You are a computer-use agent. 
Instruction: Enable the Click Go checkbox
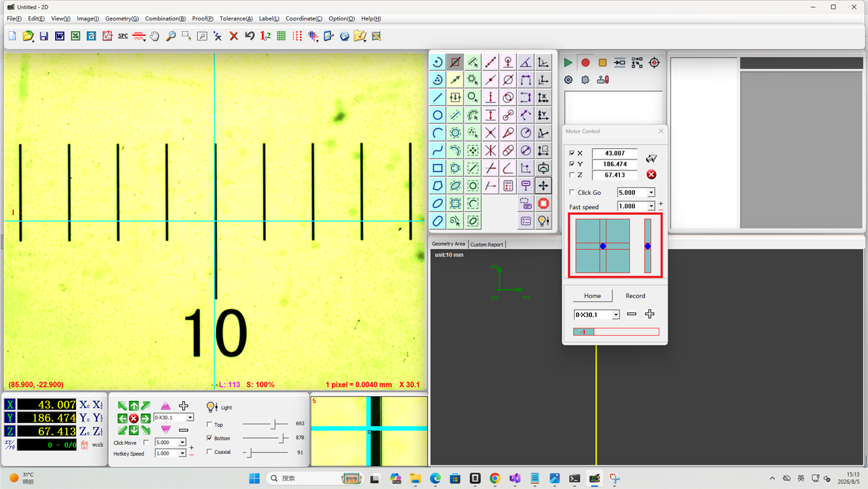pyautogui.click(x=572, y=192)
